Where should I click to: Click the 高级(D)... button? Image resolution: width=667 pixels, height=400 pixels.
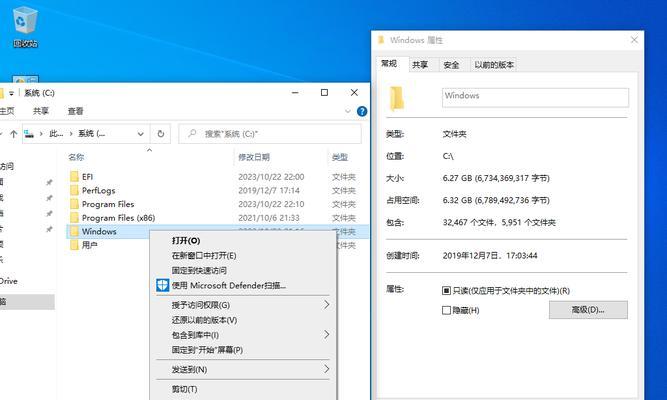(x=588, y=310)
